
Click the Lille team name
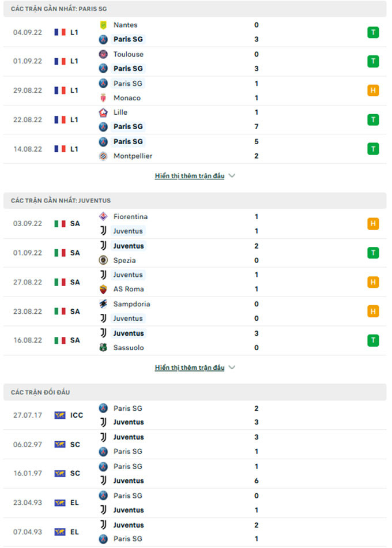(x=120, y=112)
